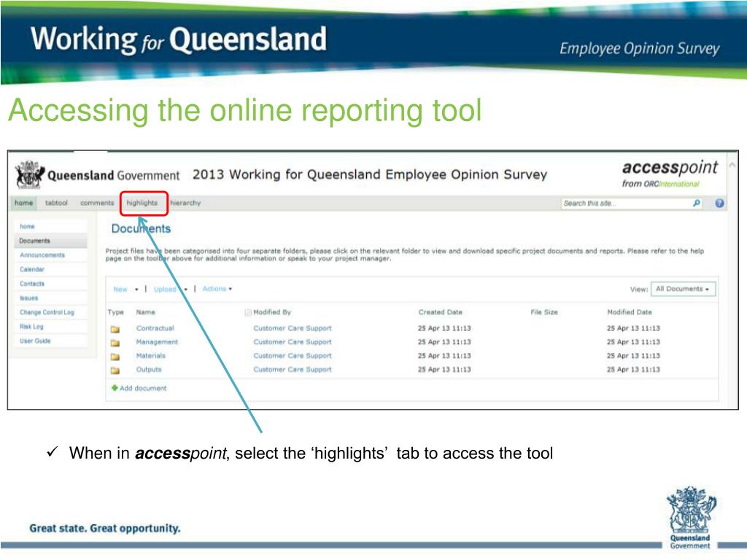747x560 pixels.
Task: Open Issues in the sidebar
Action: 28,298
